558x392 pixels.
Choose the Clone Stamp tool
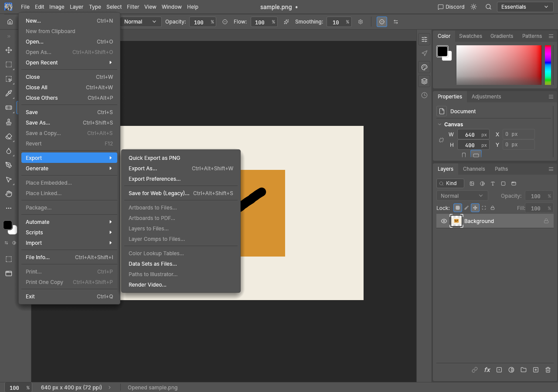pyautogui.click(x=9, y=122)
